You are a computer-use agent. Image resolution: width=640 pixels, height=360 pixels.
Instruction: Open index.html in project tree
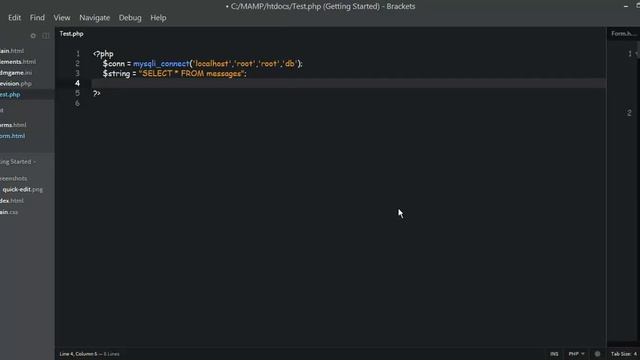pyautogui.click(x=12, y=201)
